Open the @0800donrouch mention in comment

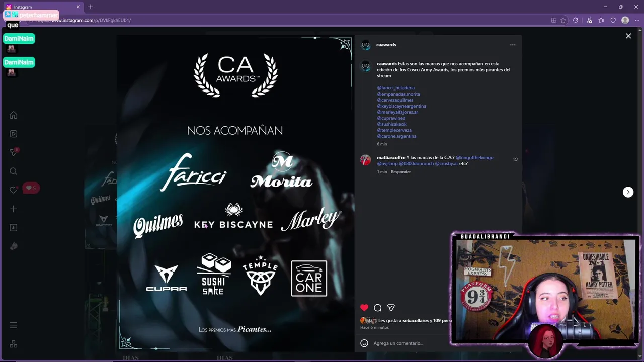click(x=417, y=163)
